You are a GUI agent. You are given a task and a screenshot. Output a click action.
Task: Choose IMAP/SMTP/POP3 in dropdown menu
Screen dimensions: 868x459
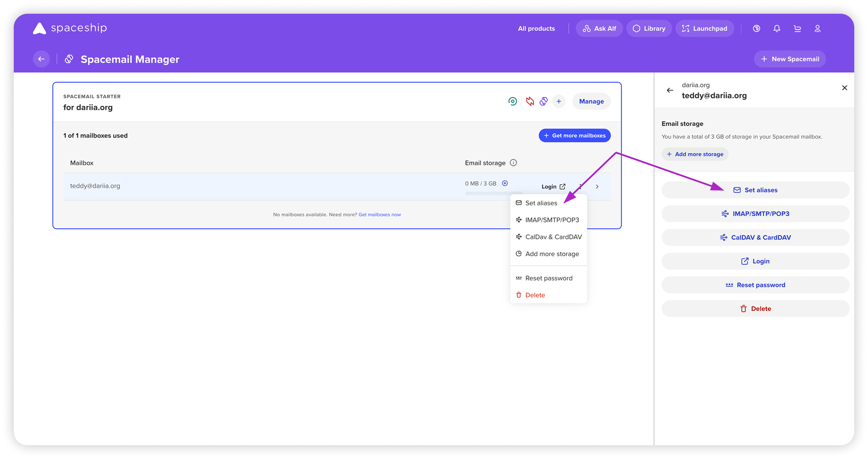click(x=548, y=220)
